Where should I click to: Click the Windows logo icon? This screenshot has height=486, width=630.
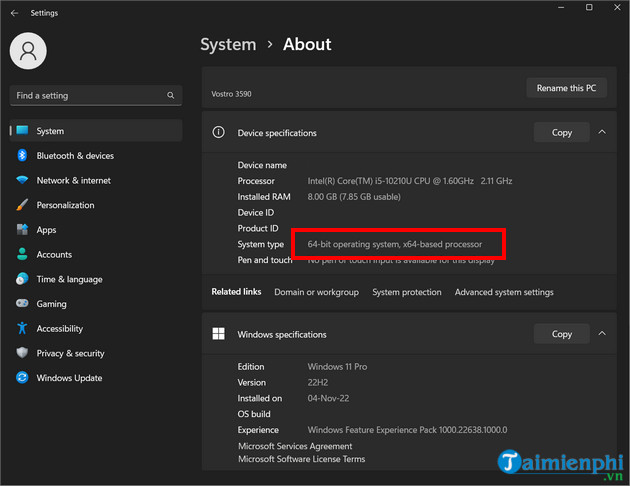(x=219, y=333)
